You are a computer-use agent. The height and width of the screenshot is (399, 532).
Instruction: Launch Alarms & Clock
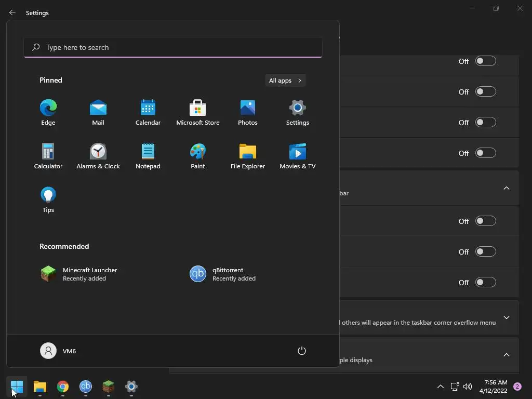(x=98, y=156)
